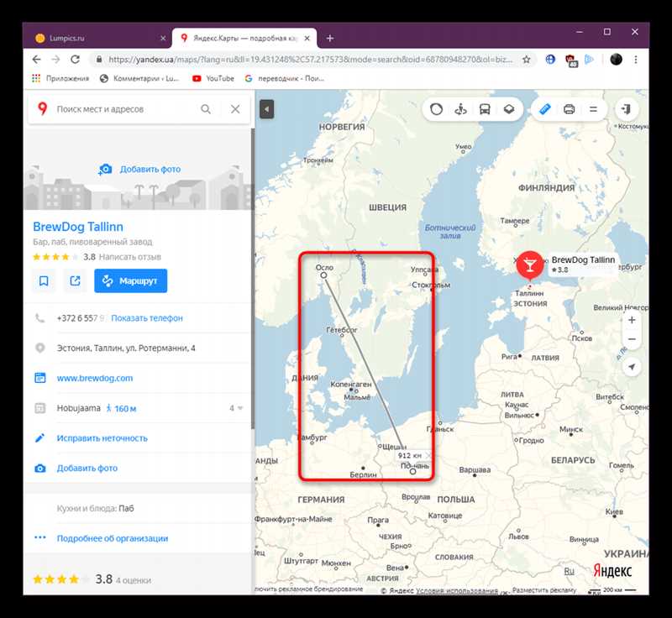Screen dimensions: 672x618
Task: Clear the search with the X icon
Action: tap(235, 109)
